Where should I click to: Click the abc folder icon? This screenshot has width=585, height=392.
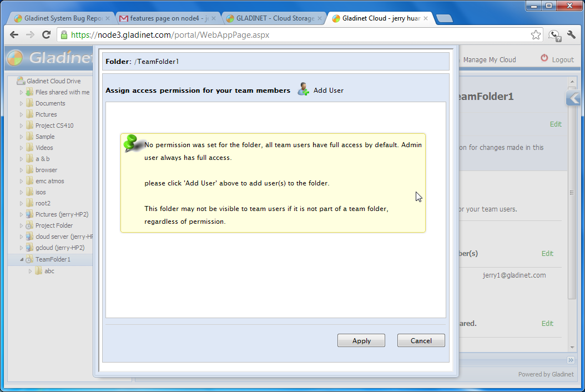point(38,270)
